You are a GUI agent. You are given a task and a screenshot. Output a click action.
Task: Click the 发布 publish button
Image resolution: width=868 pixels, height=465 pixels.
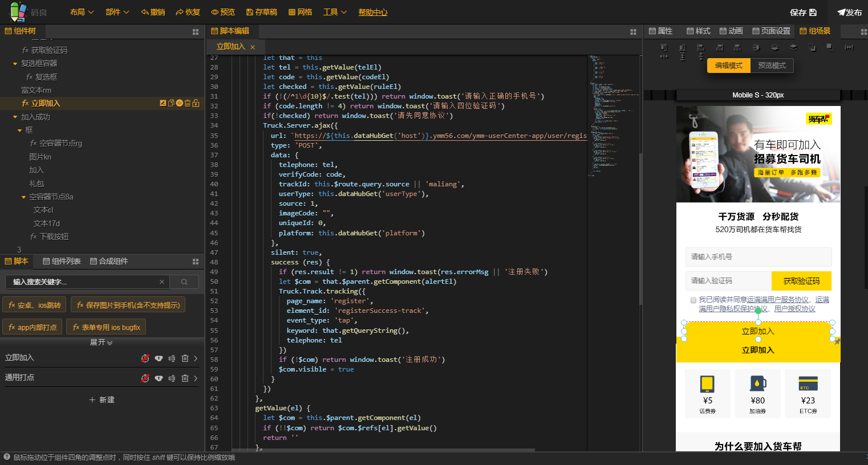(849, 13)
